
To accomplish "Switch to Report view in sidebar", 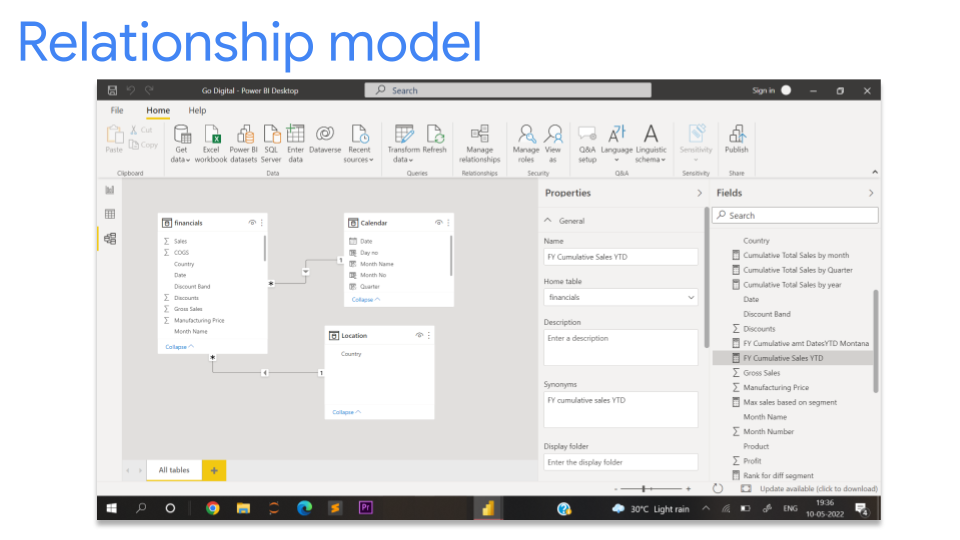I will pos(110,190).
